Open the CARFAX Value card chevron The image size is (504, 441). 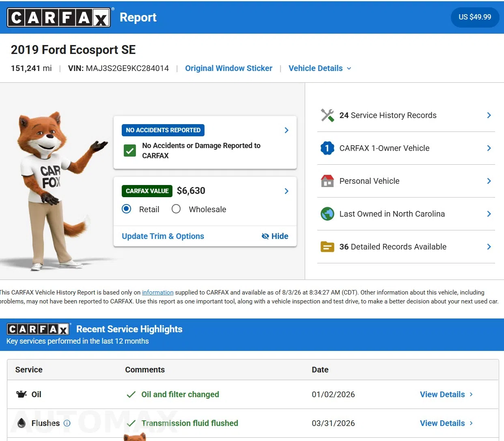click(x=286, y=191)
